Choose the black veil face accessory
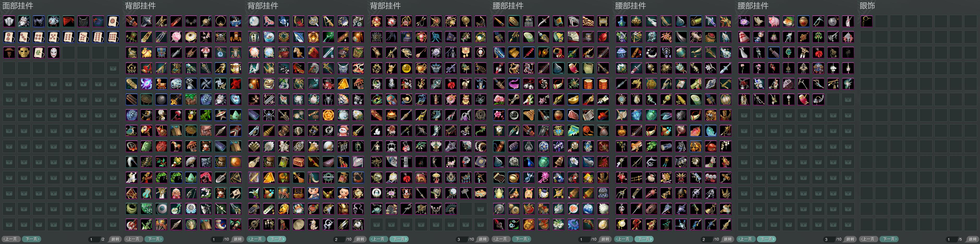 point(83,21)
